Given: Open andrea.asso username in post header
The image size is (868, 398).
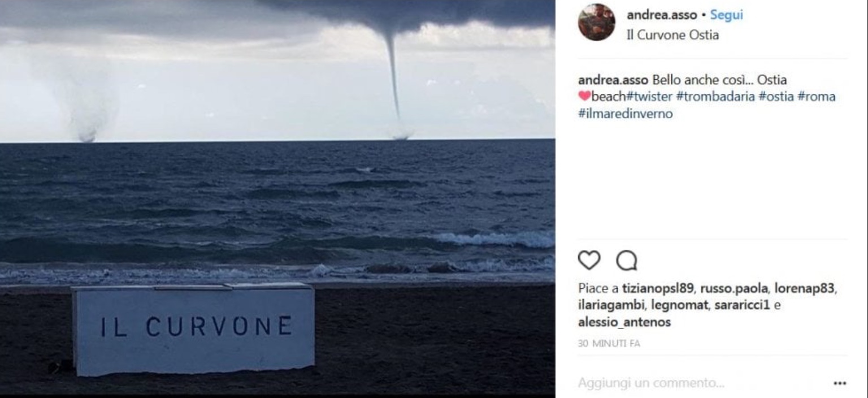Looking at the screenshot, I should [661, 15].
